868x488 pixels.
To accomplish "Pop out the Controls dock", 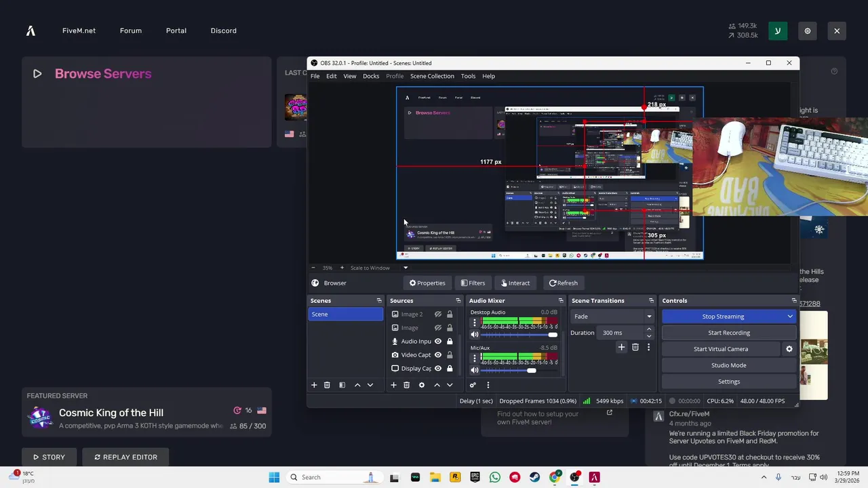I will 794,300.
